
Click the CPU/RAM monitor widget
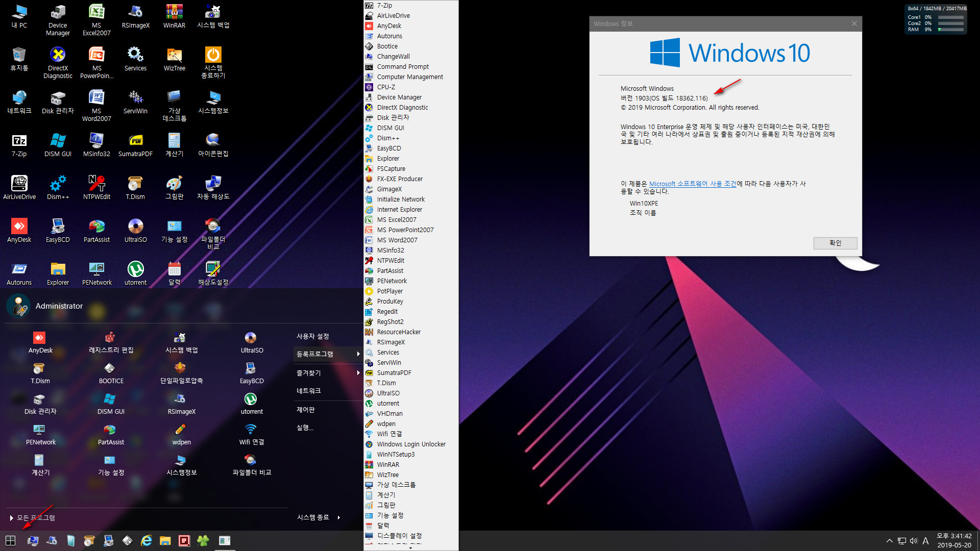936,19
